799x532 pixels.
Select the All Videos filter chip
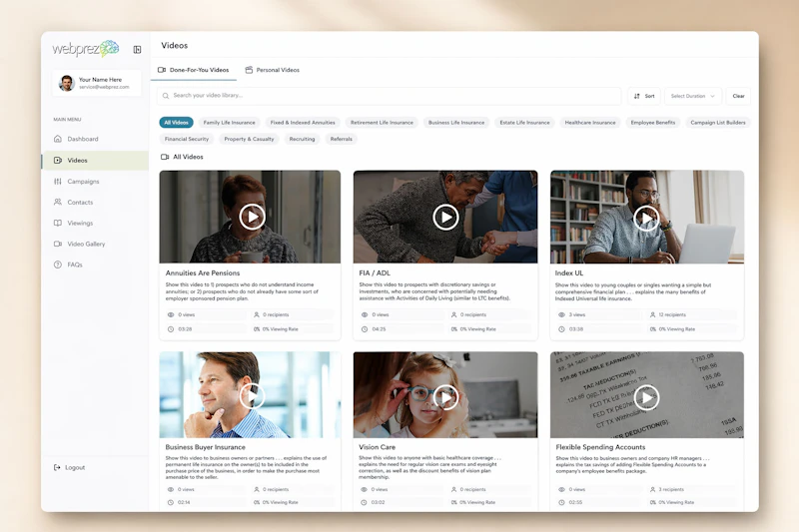point(177,123)
